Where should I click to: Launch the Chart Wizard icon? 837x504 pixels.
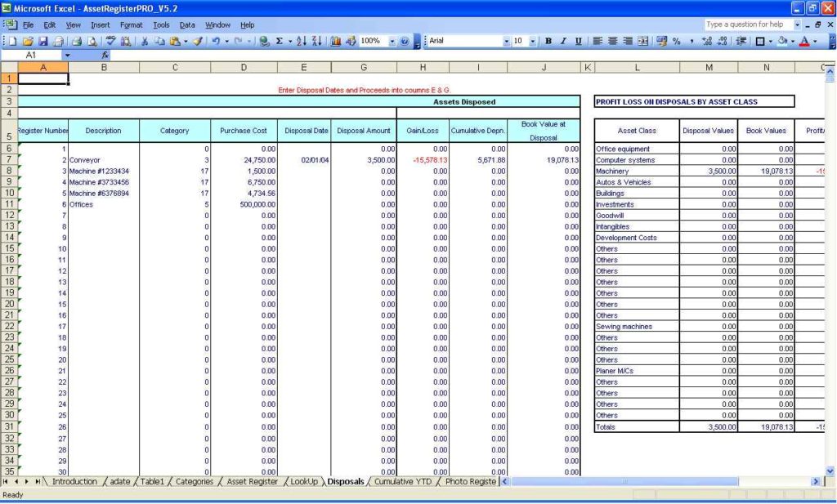click(335, 41)
